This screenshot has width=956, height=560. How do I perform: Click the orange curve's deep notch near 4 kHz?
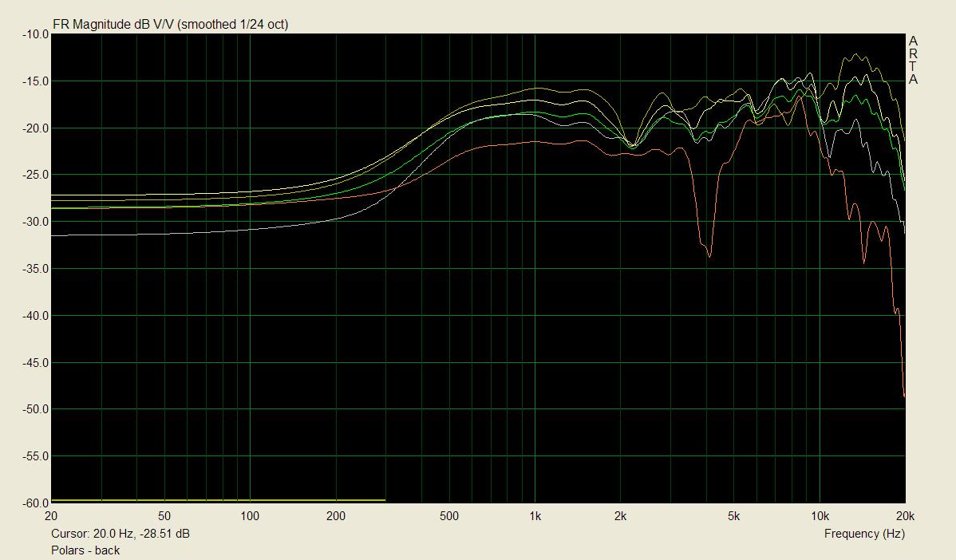709,254
